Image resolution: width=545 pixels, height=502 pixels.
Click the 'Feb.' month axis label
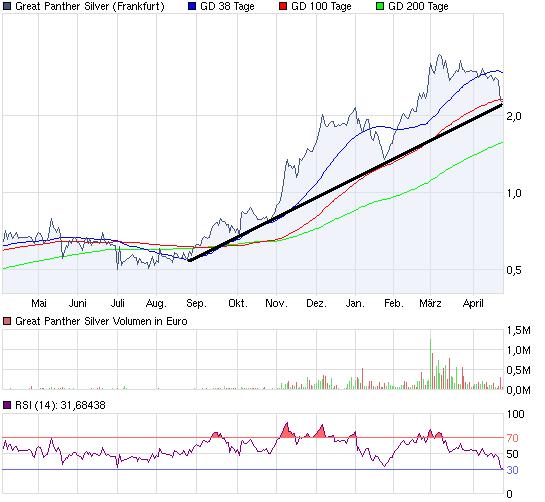(394, 303)
